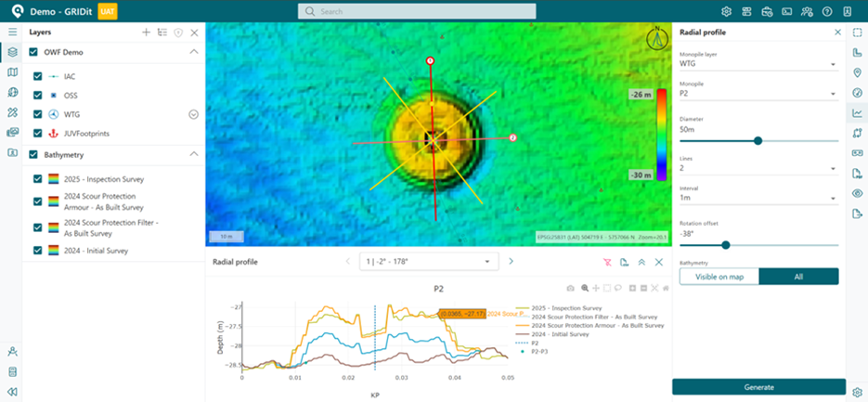Select the route path tool on right

(x=858, y=133)
